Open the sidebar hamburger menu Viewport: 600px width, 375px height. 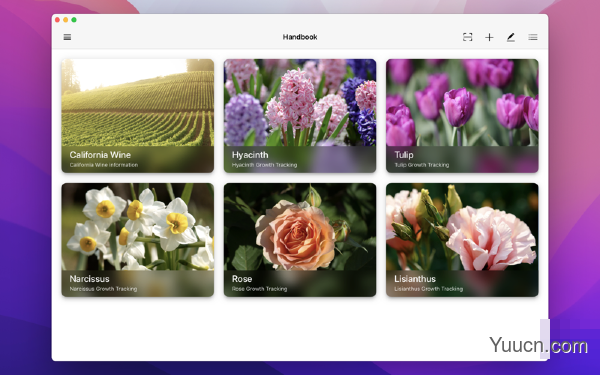(x=67, y=37)
